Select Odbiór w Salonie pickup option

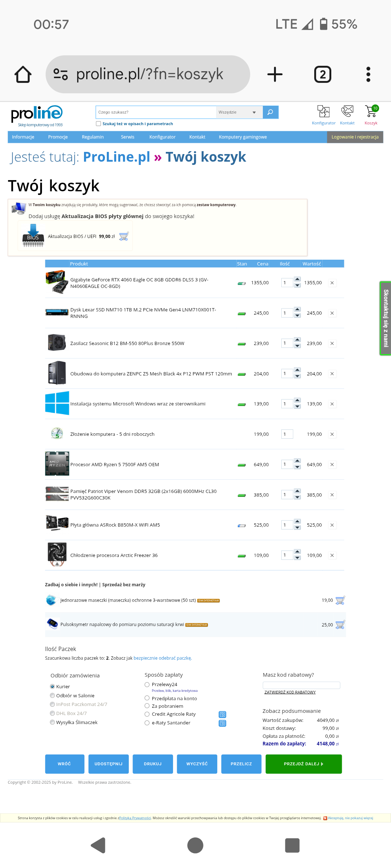click(x=52, y=695)
